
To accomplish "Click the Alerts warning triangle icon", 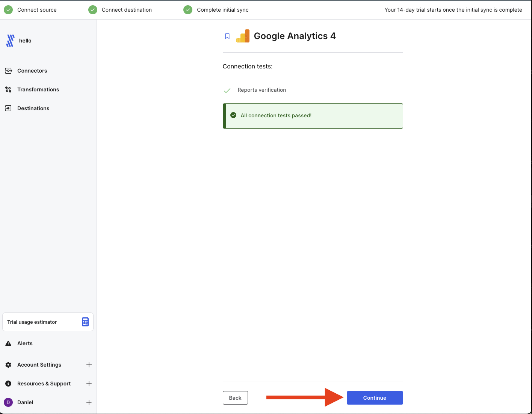I will coord(8,343).
